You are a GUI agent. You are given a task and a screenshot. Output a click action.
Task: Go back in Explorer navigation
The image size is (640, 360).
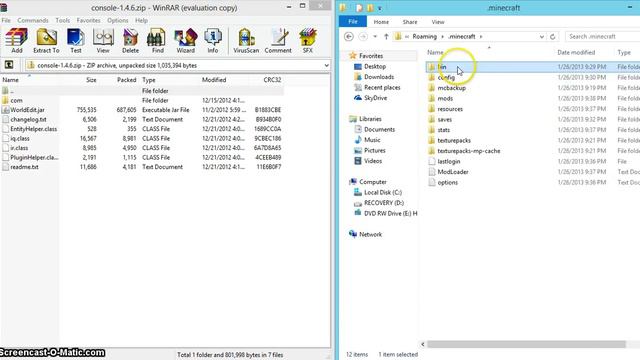tap(349, 36)
